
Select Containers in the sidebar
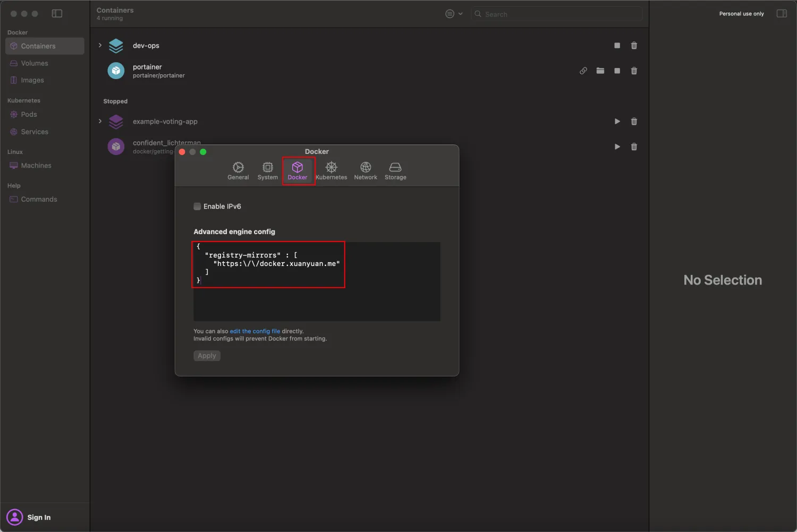45,46
